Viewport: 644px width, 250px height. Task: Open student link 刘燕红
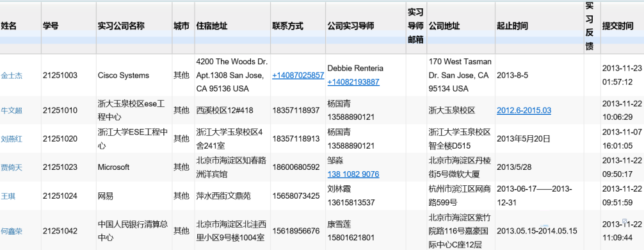click(12, 139)
